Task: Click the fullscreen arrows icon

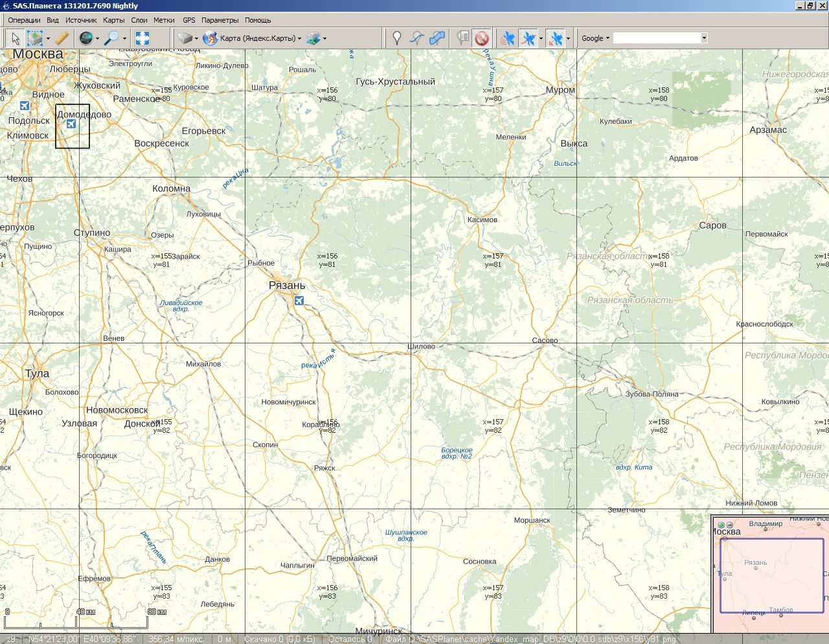Action: 142,38
